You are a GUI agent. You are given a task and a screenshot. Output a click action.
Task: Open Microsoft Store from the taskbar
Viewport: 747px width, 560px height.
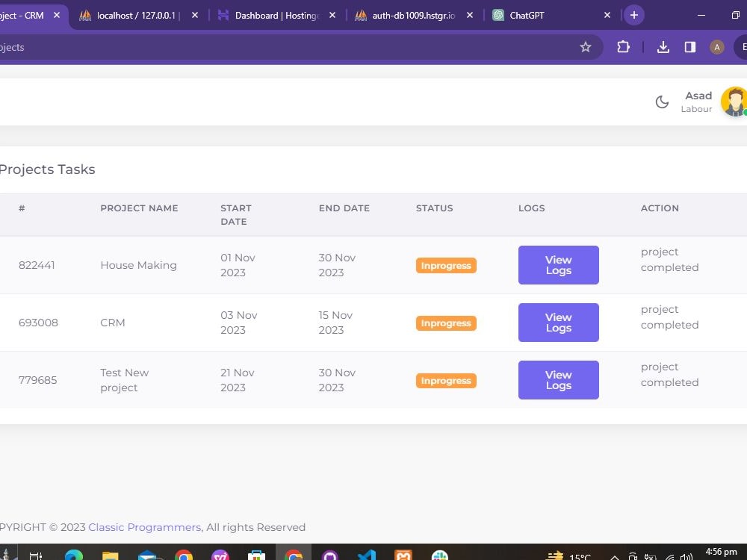tap(256, 554)
